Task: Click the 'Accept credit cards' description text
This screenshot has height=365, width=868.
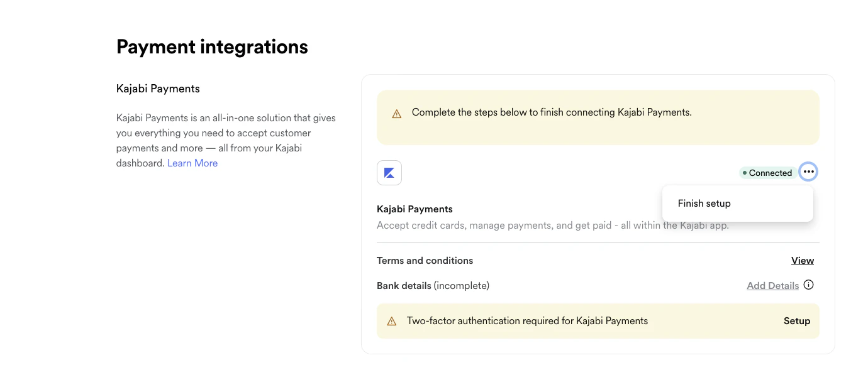Action: tap(516, 226)
